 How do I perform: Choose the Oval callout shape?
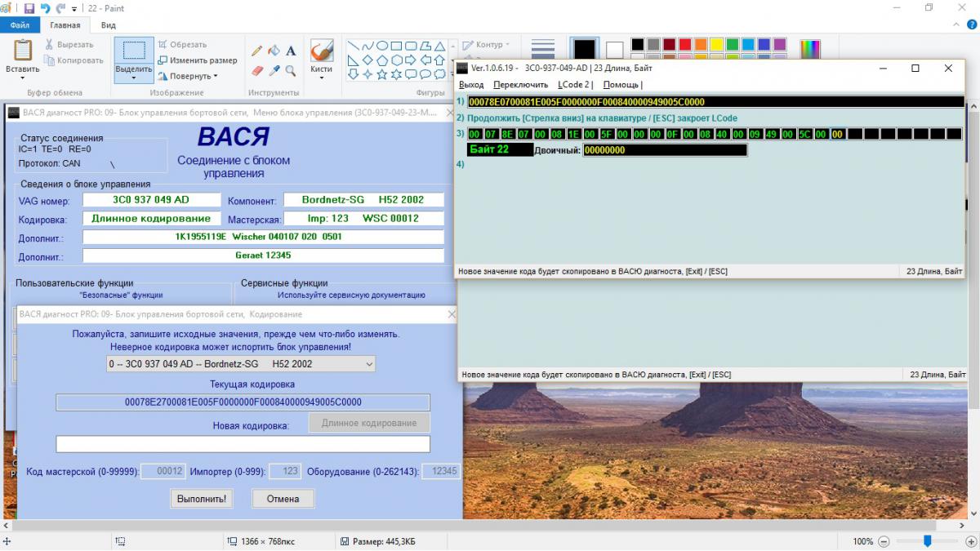point(426,74)
